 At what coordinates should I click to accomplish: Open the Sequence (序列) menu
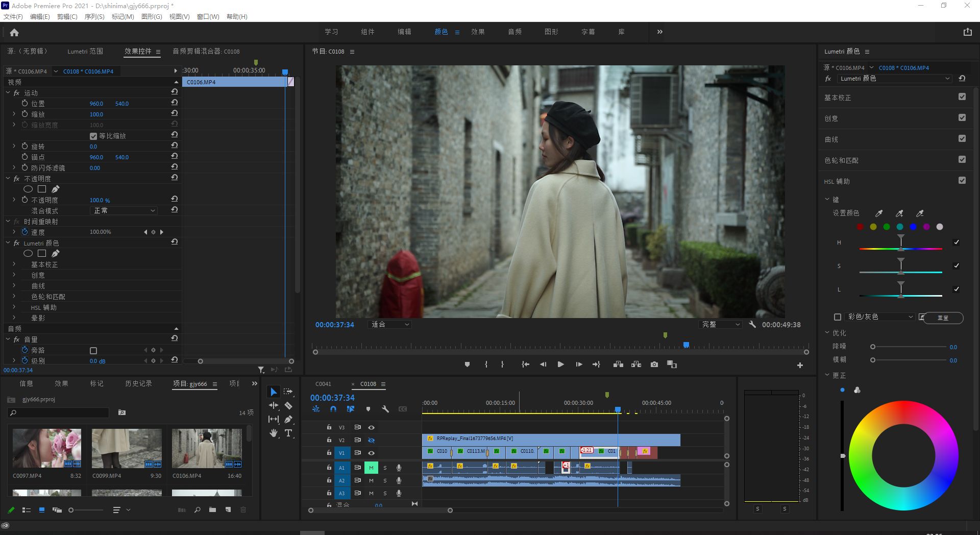94,17
